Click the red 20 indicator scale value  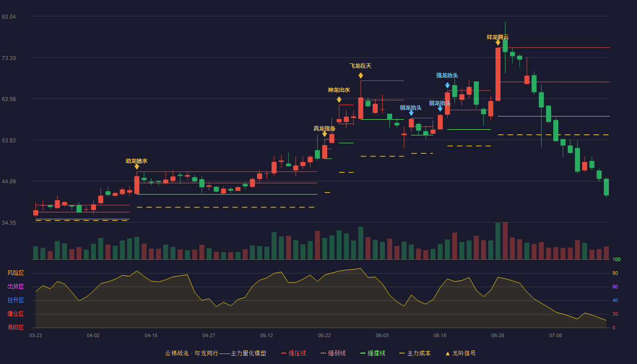[x=615, y=314]
